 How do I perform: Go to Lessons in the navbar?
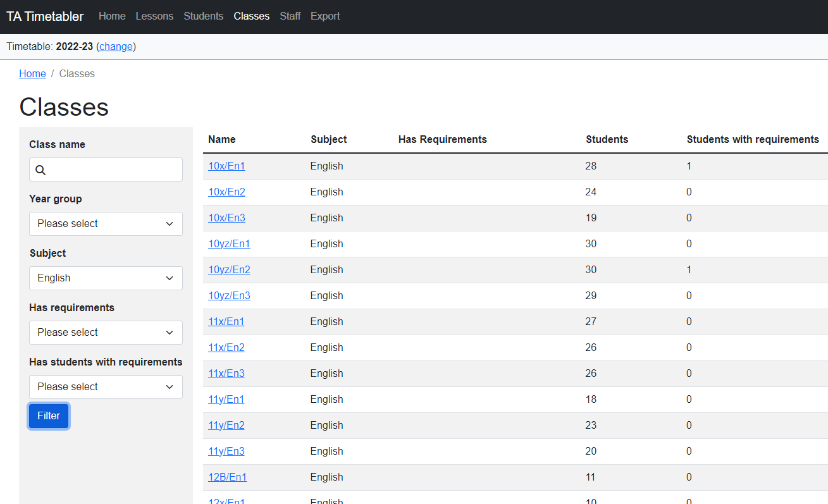pos(154,16)
